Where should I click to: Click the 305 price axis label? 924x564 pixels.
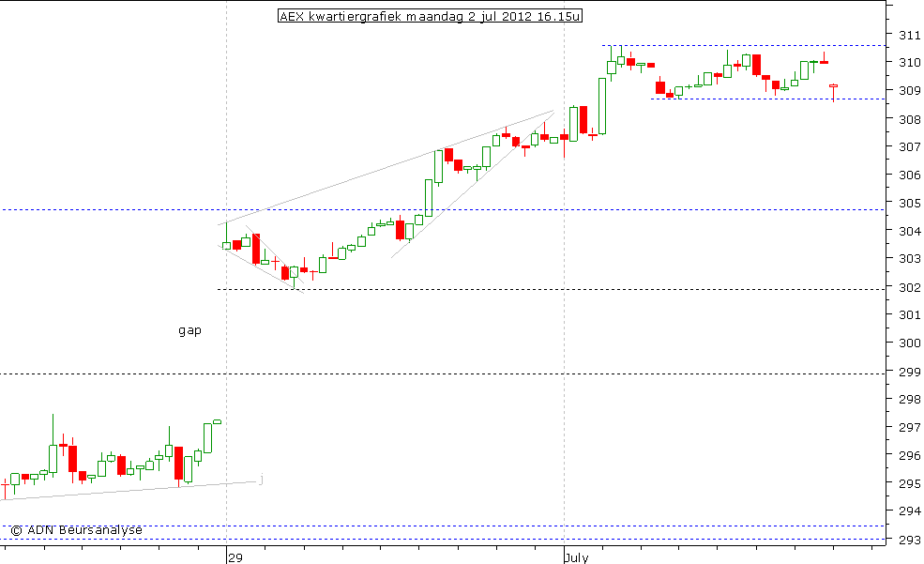909,204
